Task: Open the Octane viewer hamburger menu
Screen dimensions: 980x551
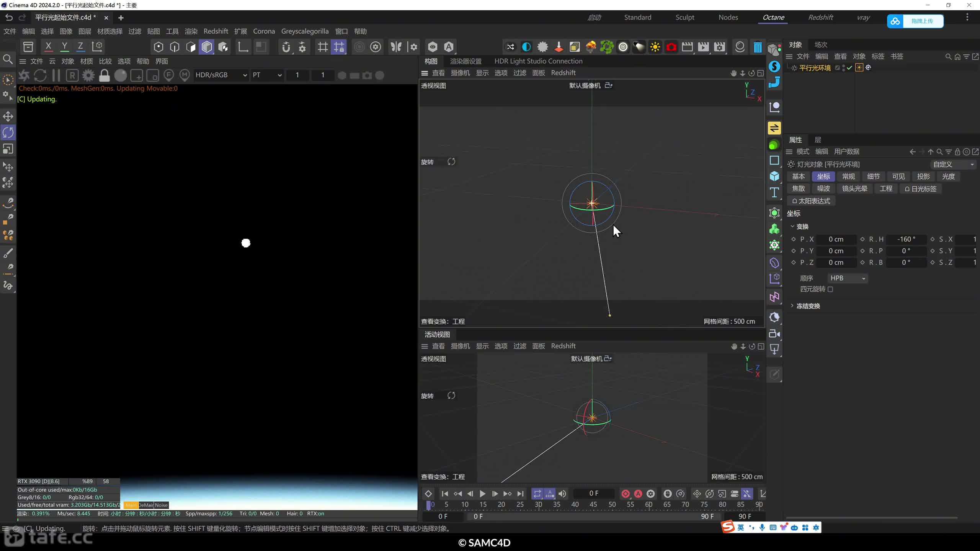Action: click(23, 61)
